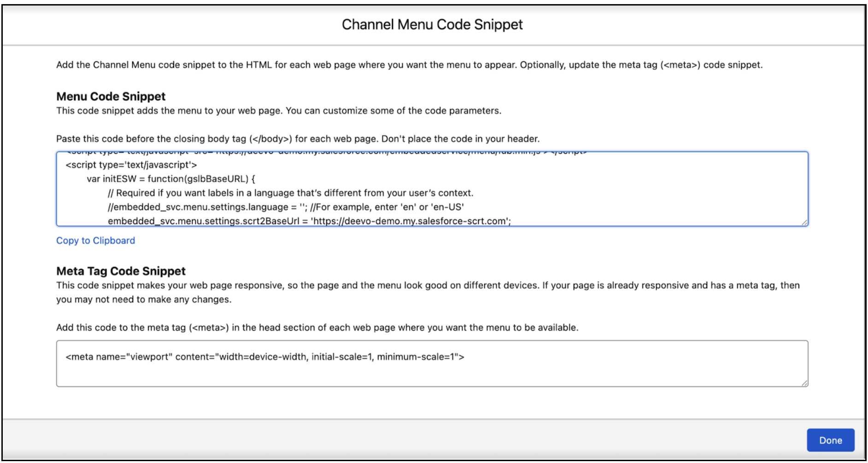Image resolution: width=868 pixels, height=463 pixels.
Task: Click the "Menu Code Snippet" heading
Action: click(111, 96)
